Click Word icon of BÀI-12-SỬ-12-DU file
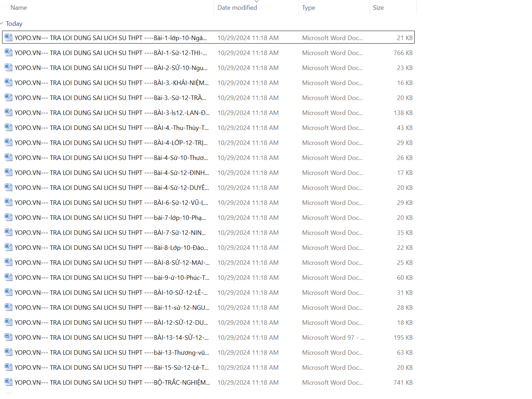 (x=8, y=322)
